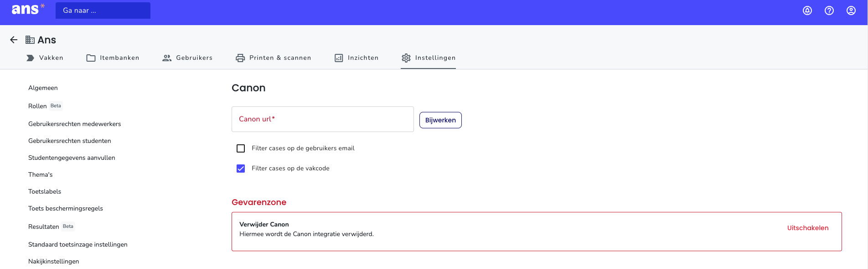868x269 pixels.
Task: Open the user account profile icon
Action: 851,11
